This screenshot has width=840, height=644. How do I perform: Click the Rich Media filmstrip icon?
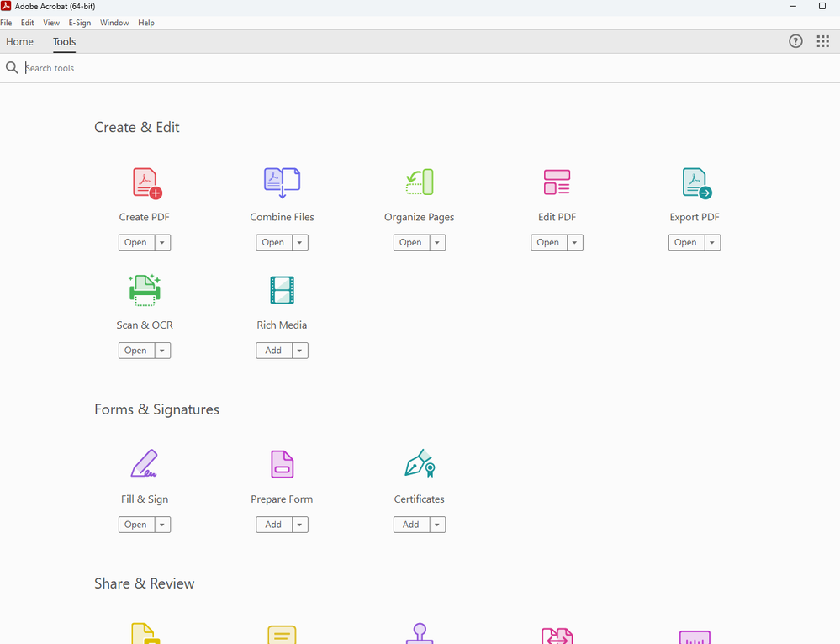click(x=282, y=290)
